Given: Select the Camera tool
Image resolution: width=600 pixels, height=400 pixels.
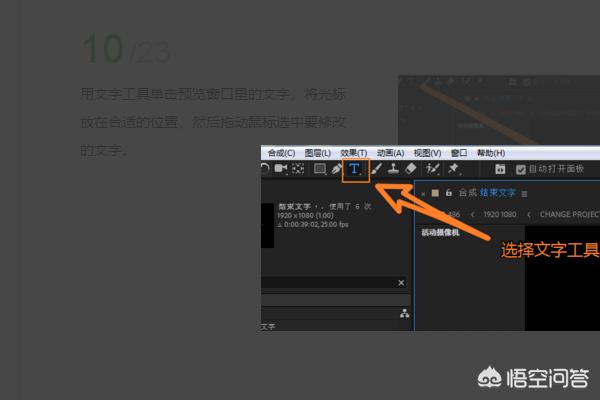Looking at the screenshot, I should click(281, 170).
